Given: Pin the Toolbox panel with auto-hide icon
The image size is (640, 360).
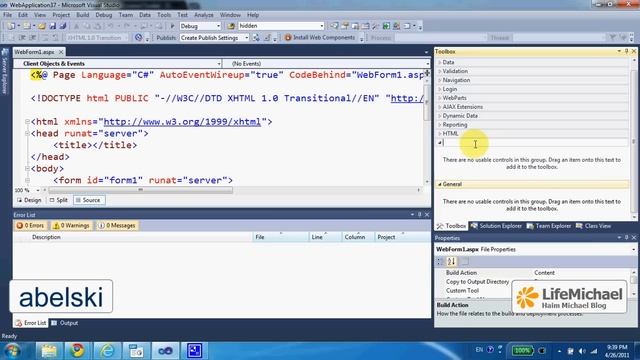Looking at the screenshot, I should pos(627,51).
